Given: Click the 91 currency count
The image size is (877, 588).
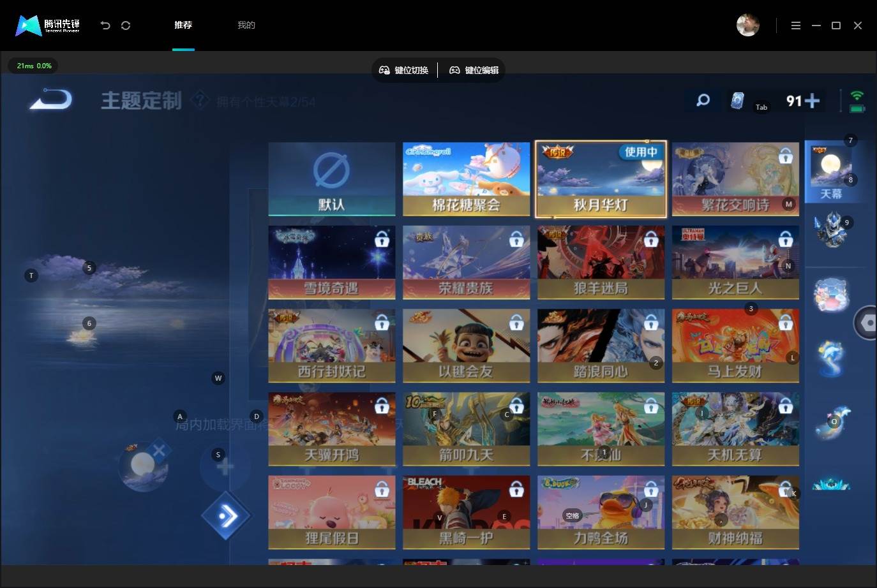Looking at the screenshot, I should point(794,101).
